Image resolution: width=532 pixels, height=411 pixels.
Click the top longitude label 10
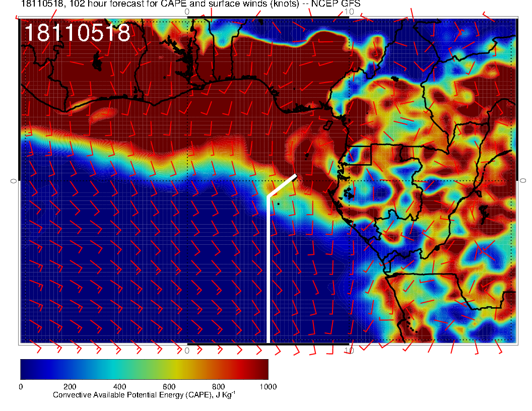[x=349, y=12]
